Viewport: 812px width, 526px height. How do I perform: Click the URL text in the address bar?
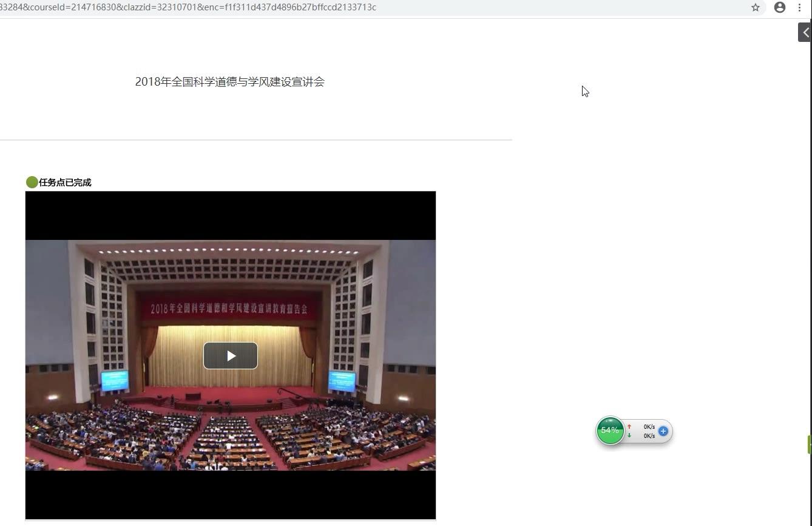pos(188,7)
